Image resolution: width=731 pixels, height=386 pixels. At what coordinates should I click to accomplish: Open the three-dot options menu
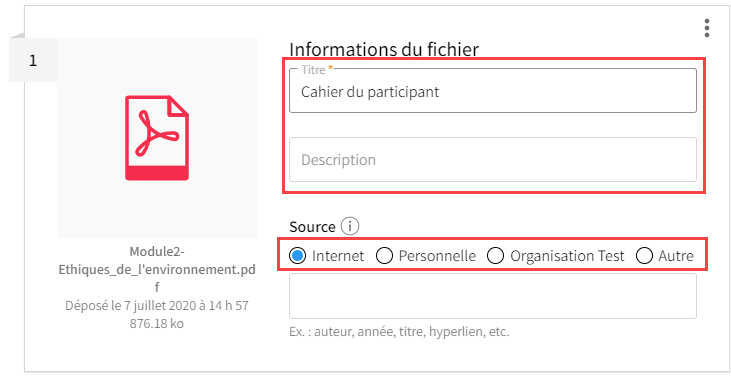point(707,28)
